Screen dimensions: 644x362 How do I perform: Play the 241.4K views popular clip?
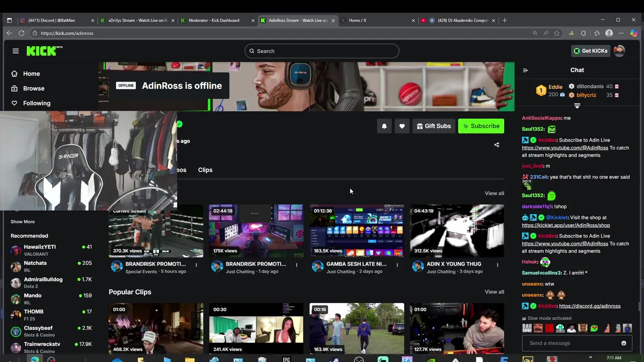click(256, 328)
